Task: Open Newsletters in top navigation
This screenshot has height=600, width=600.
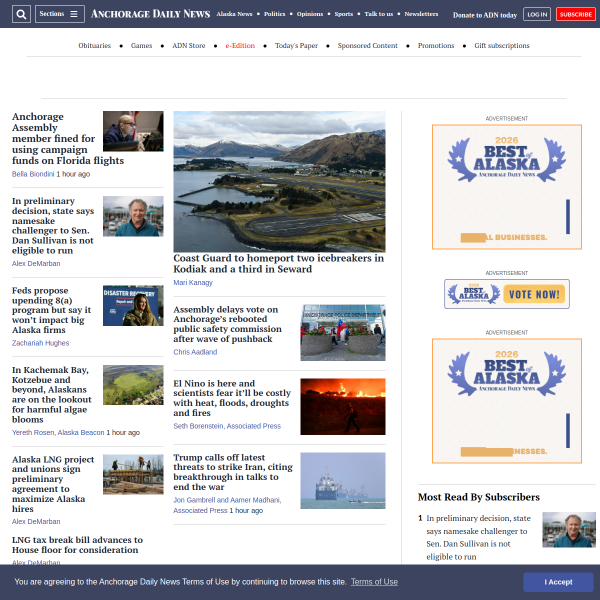Action: tap(421, 14)
